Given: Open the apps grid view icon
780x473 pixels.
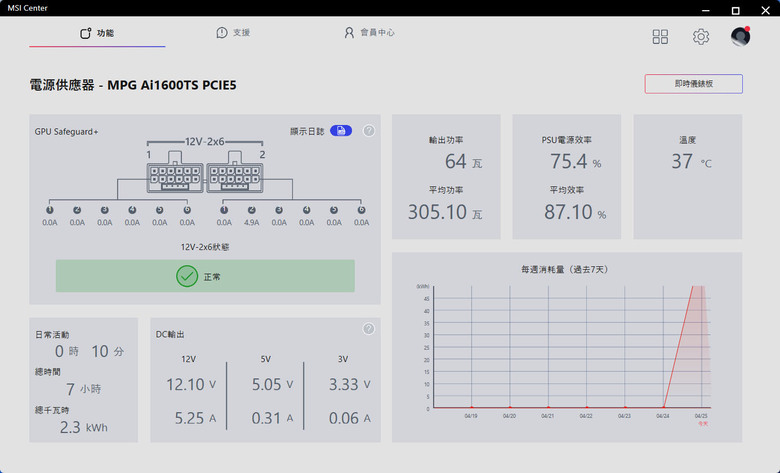Looking at the screenshot, I should 660,36.
